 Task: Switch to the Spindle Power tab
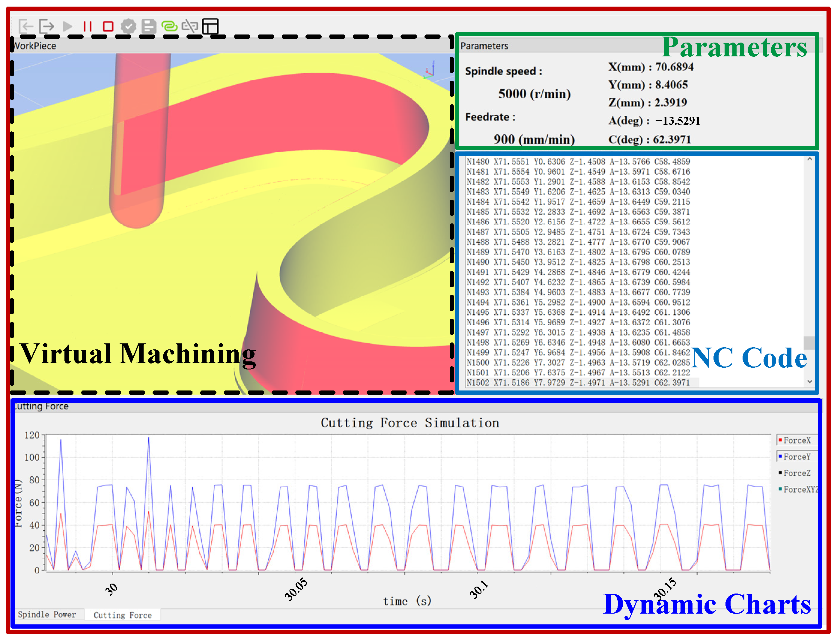[47, 615]
